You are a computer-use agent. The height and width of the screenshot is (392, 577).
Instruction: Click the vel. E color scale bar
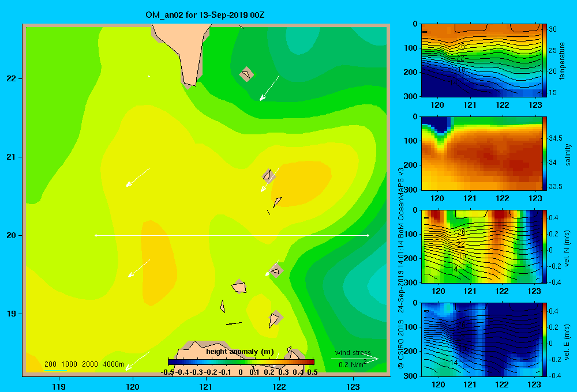pyautogui.click(x=545, y=340)
